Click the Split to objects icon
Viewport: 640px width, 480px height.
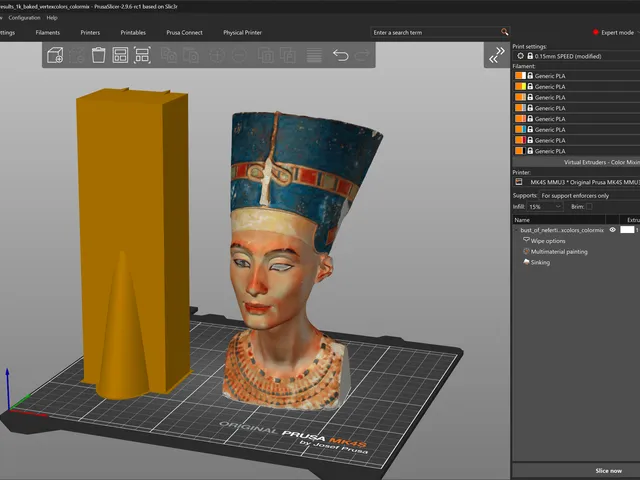[265, 55]
